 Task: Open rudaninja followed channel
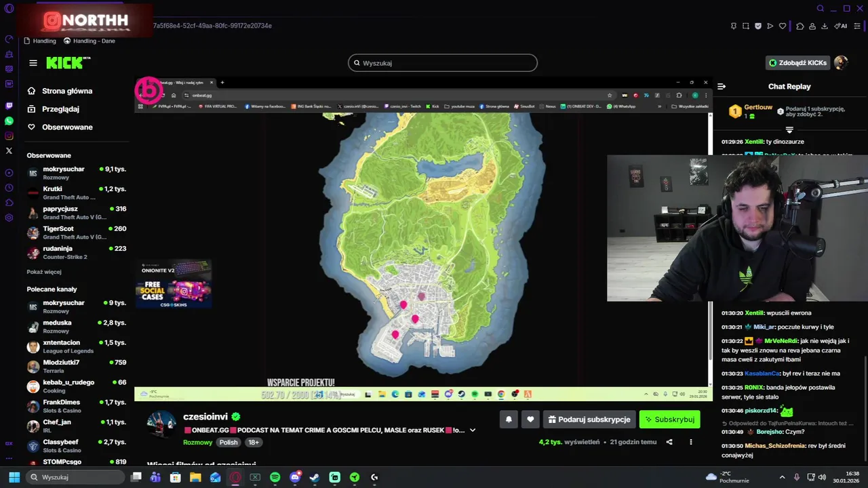coord(76,253)
